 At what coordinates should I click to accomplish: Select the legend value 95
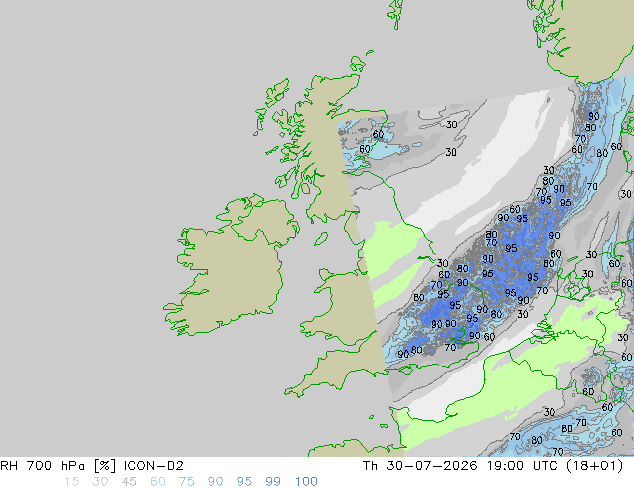244,482
